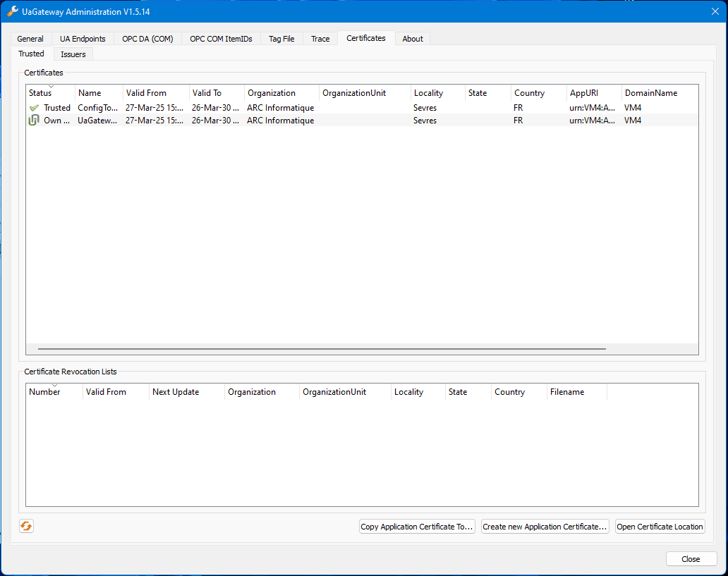Sort revocation lists by Filename column
The width and height of the screenshot is (728, 576).
[x=577, y=392]
